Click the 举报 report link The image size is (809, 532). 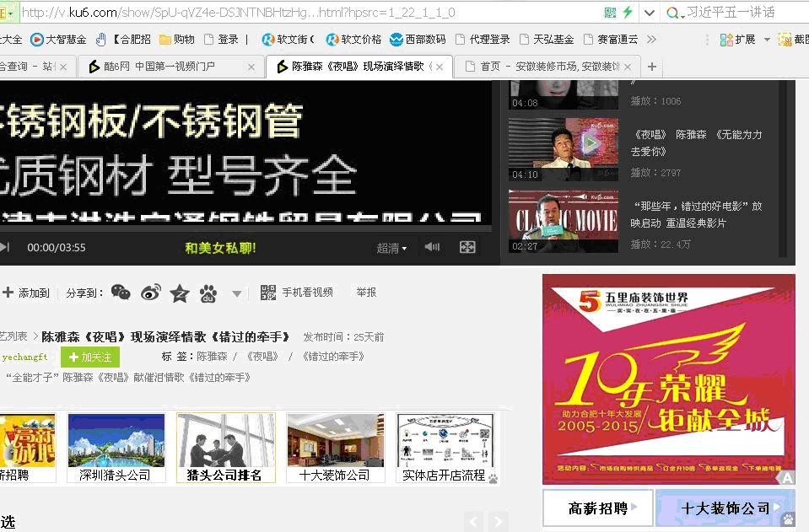[366, 293]
